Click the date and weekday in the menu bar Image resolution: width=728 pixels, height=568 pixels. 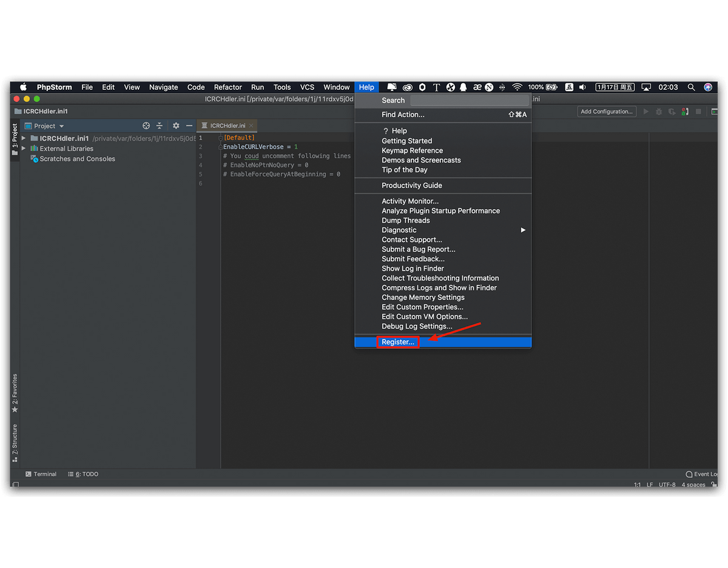(x=615, y=87)
